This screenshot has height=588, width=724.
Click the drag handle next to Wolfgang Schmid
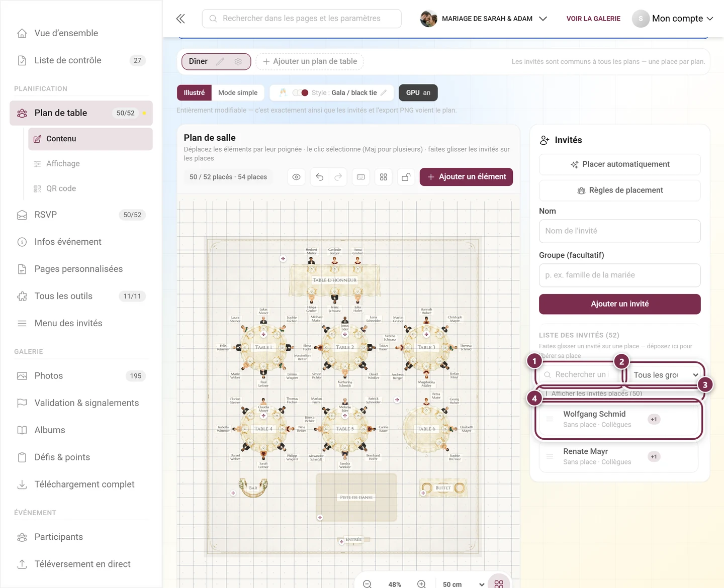tap(550, 419)
